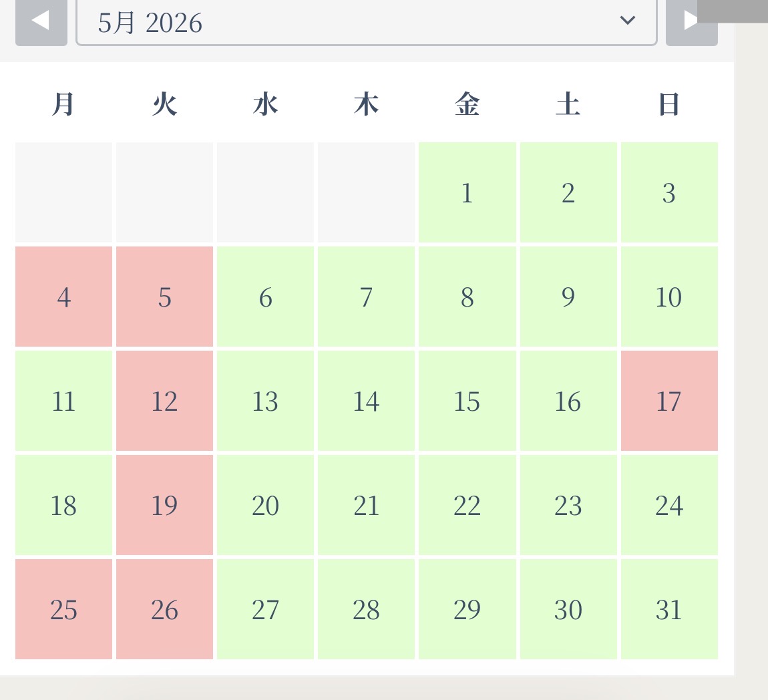768x700 pixels.
Task: Click the dropdown chevron beside 5月 2026
Action: (x=628, y=20)
